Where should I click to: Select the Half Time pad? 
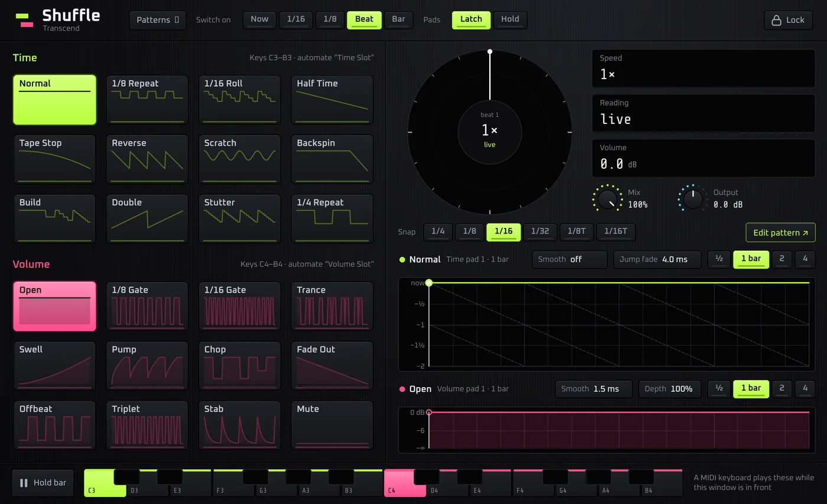(332, 100)
